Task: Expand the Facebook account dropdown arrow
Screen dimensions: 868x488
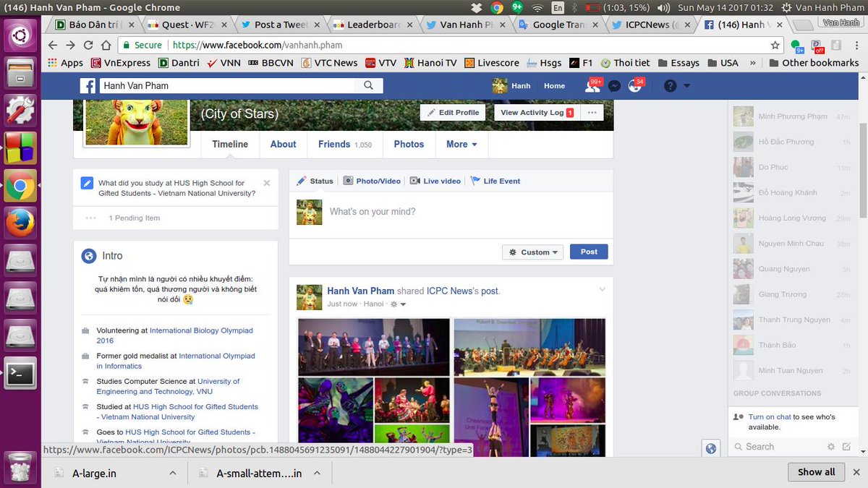Action: point(686,86)
